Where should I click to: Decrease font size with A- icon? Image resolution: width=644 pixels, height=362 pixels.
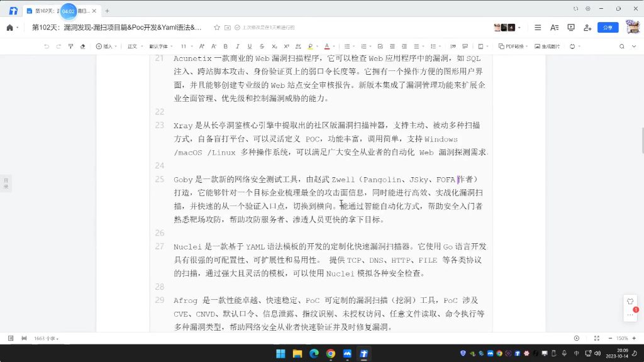coord(214,47)
